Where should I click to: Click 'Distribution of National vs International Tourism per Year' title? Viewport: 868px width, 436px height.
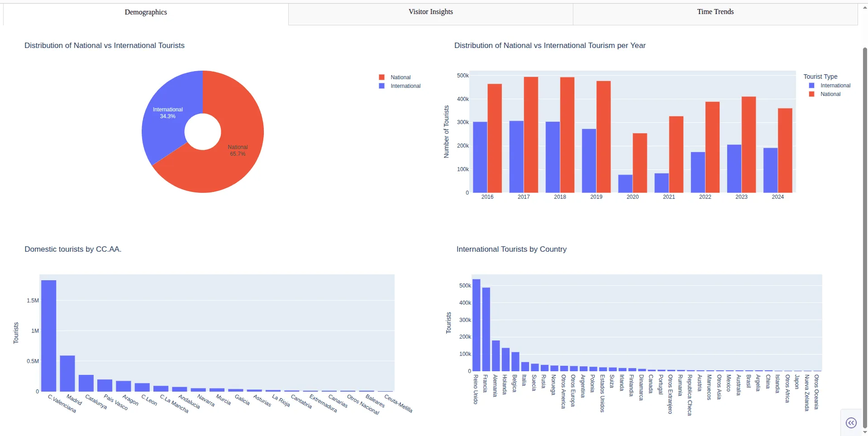coord(550,45)
